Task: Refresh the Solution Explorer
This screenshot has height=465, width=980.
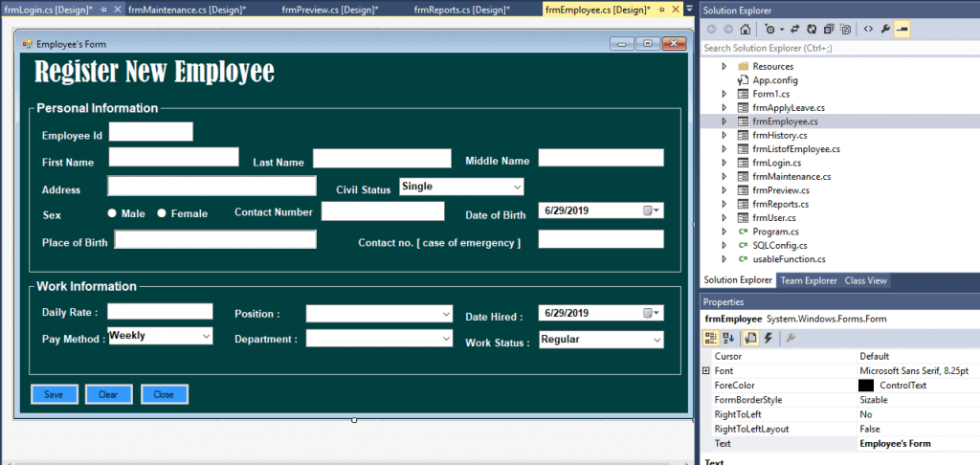Action: (812, 30)
